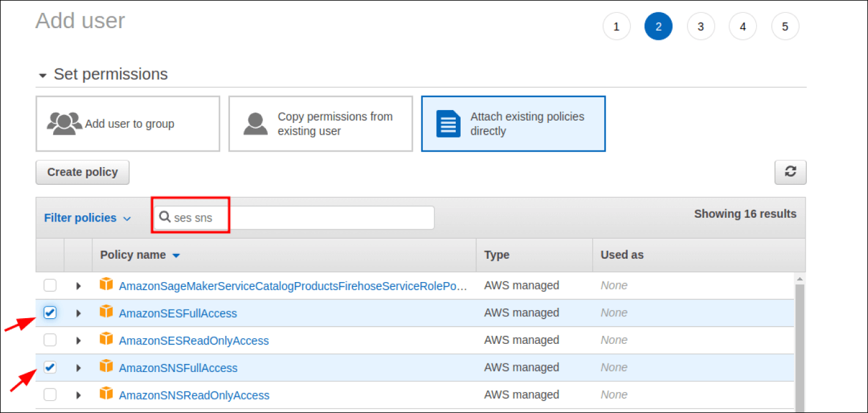Screen dimensions: 868x413
Task: Click the 'Add user' page heading
Action: coord(80,20)
